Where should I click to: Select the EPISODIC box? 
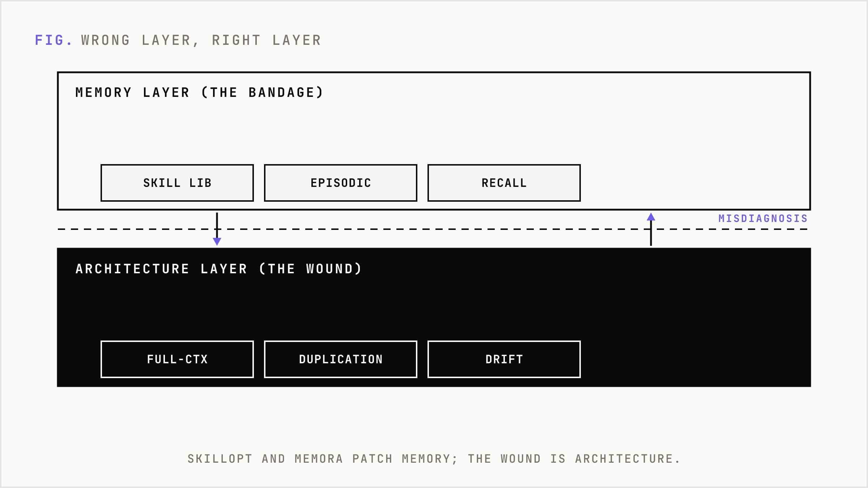341,183
